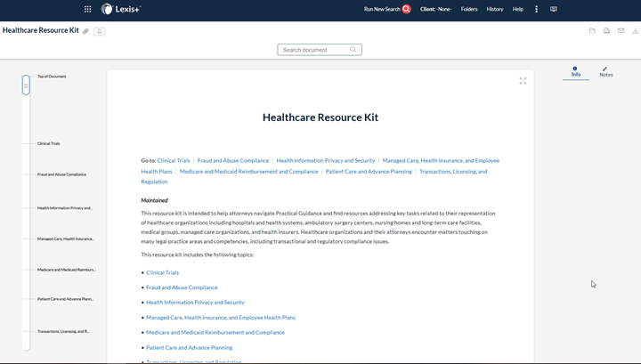Jump to Patient Care and Advance Planning in outline

click(65, 299)
